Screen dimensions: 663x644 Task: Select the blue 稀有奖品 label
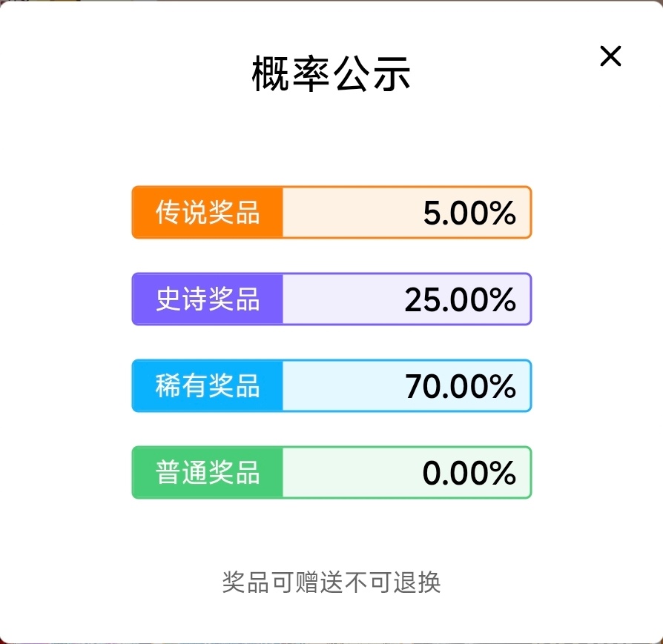[208, 386]
